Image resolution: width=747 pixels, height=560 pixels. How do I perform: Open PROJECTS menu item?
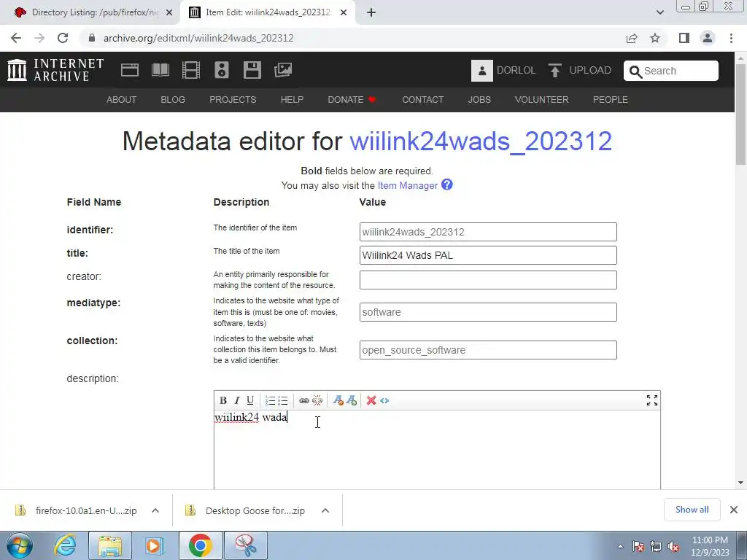click(x=233, y=99)
